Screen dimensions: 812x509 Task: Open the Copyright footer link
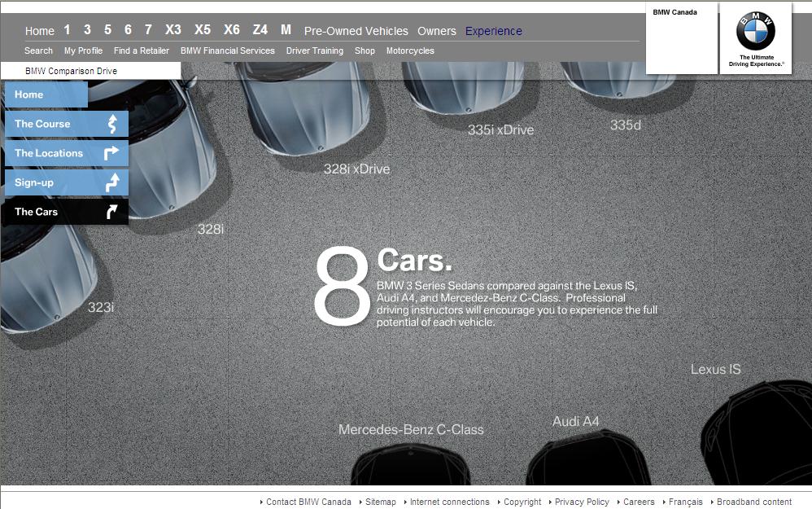[522, 502]
